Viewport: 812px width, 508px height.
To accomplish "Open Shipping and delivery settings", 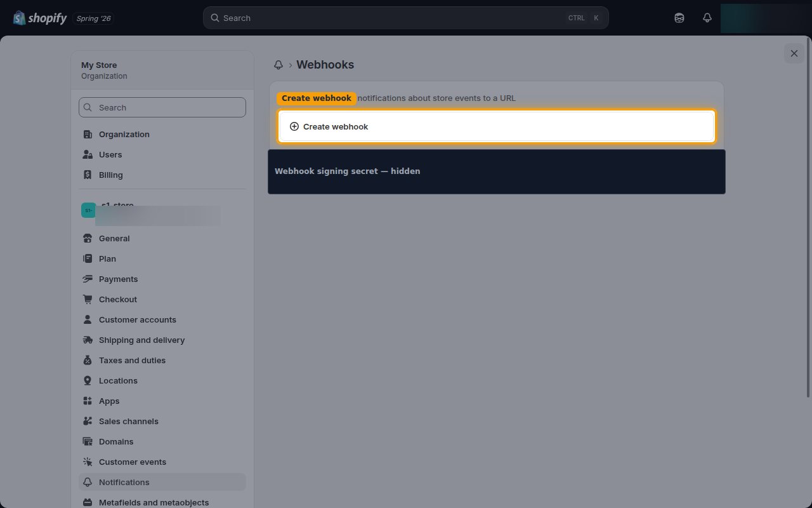I will point(162,340).
